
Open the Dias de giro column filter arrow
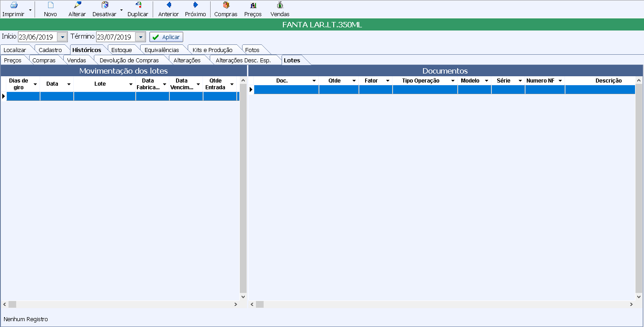click(35, 84)
